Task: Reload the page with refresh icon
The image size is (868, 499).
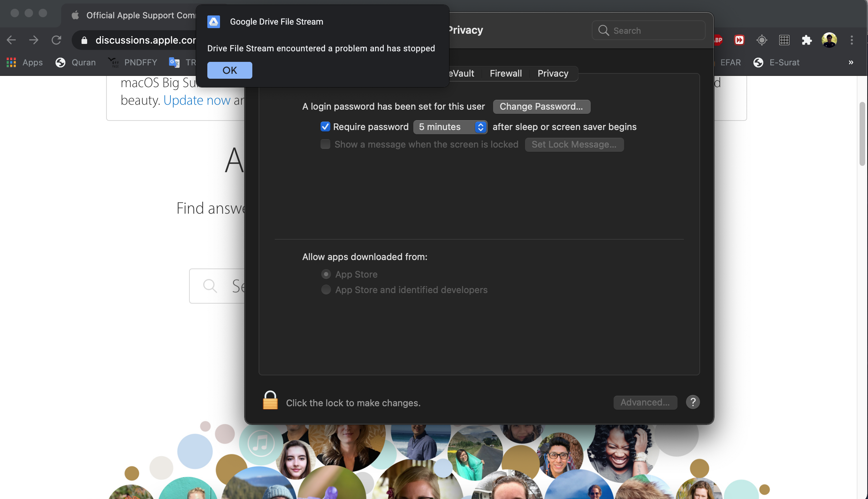Action: coord(56,40)
